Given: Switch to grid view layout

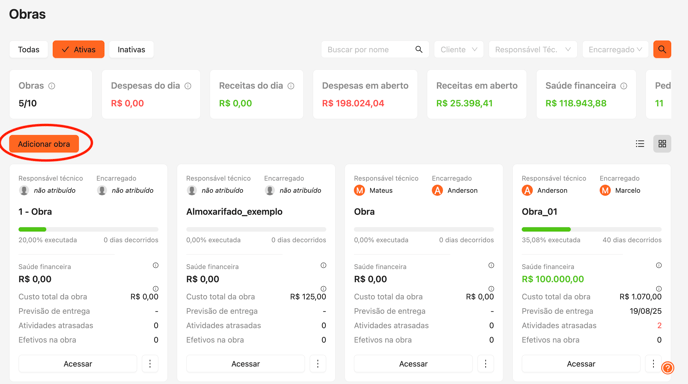Looking at the screenshot, I should pyautogui.click(x=662, y=144).
